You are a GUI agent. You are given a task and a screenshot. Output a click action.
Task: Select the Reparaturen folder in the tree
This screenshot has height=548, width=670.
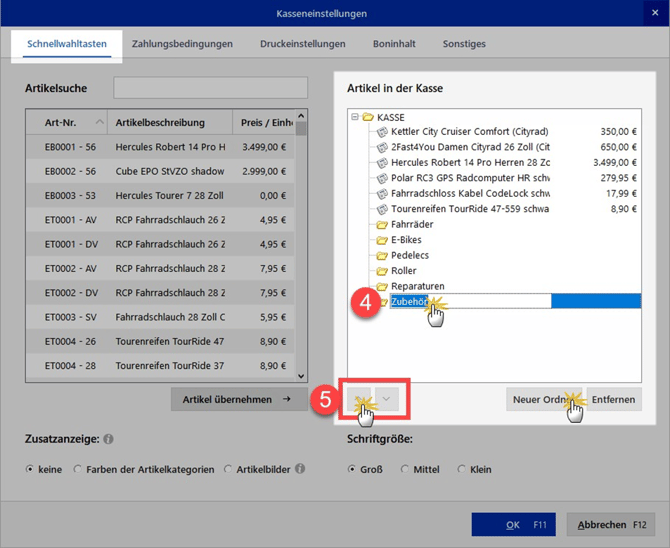click(x=417, y=286)
